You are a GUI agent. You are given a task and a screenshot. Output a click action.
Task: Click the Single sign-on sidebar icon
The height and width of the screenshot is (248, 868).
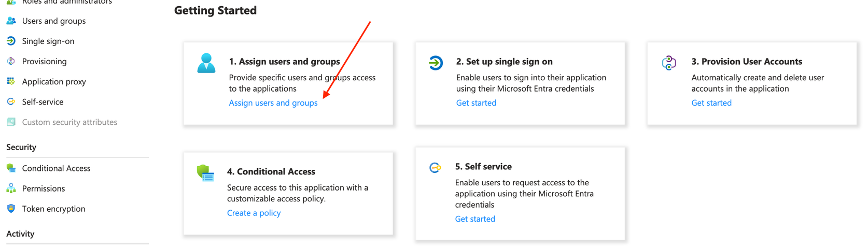point(11,41)
